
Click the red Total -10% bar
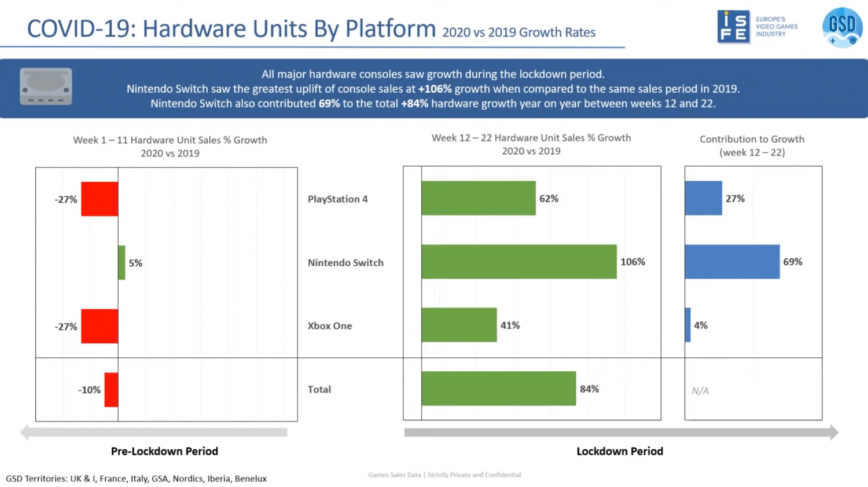[x=111, y=390]
